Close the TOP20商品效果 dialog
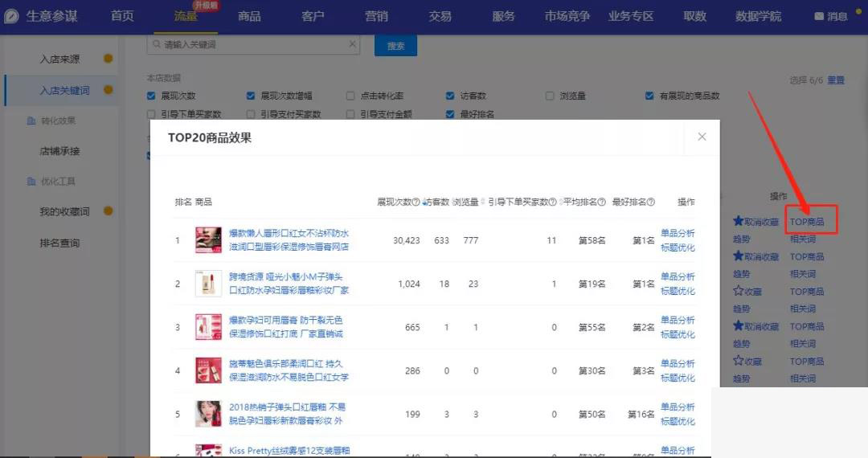The height and width of the screenshot is (458, 868). [x=702, y=137]
